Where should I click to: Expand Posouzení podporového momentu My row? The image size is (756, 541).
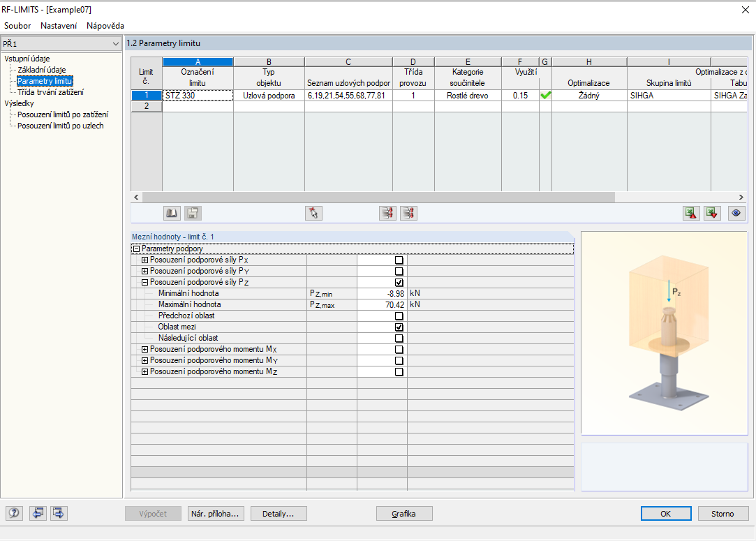(144, 360)
